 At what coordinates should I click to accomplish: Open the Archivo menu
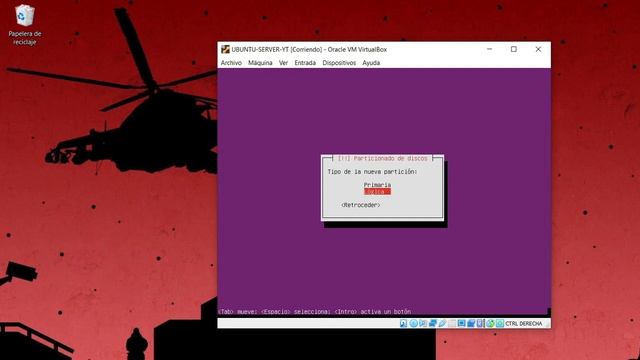point(231,63)
